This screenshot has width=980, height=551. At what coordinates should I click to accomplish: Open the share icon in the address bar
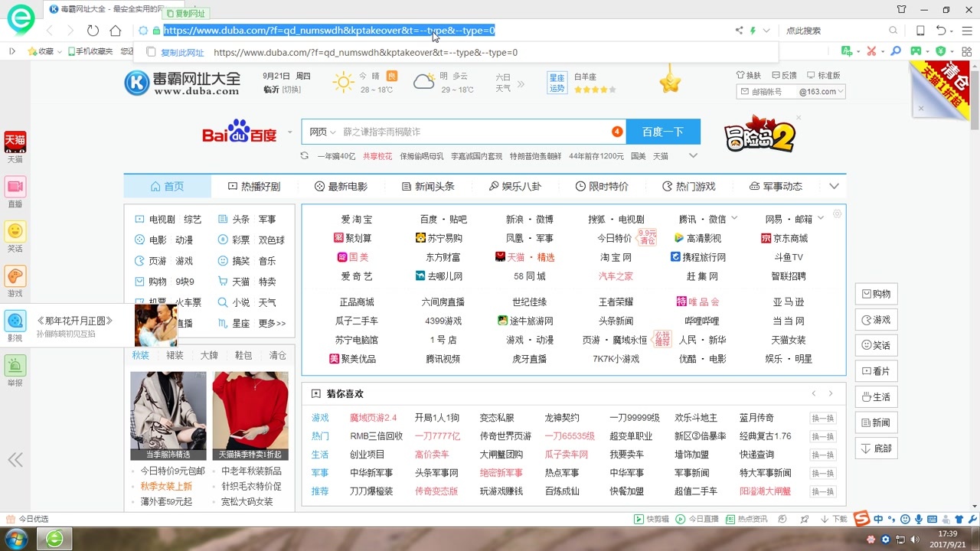[739, 31]
